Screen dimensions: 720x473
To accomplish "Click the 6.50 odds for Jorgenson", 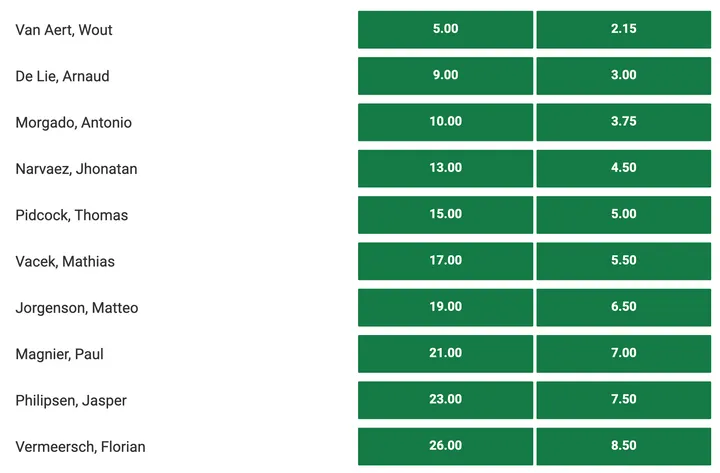I will click(624, 308).
